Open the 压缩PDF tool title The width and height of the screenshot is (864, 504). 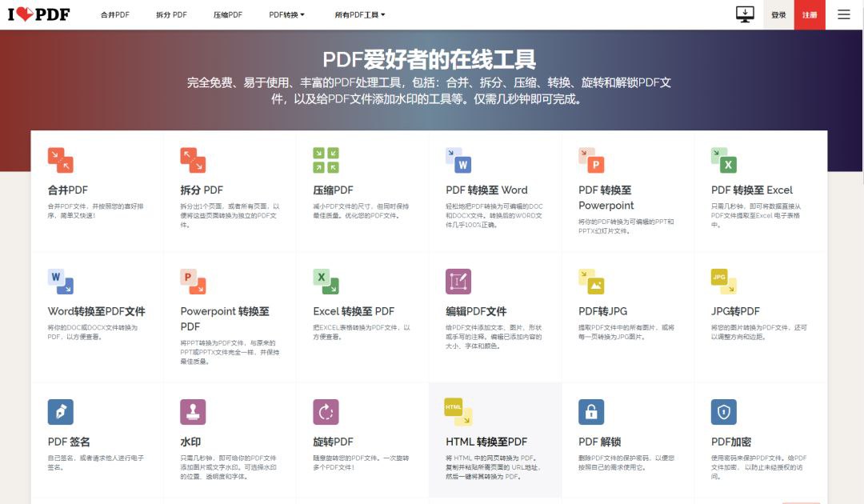pyautogui.click(x=334, y=190)
